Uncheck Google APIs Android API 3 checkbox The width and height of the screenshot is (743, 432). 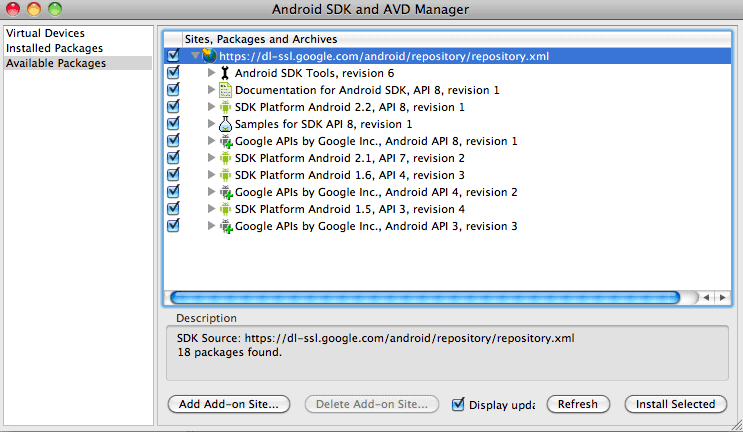click(173, 225)
